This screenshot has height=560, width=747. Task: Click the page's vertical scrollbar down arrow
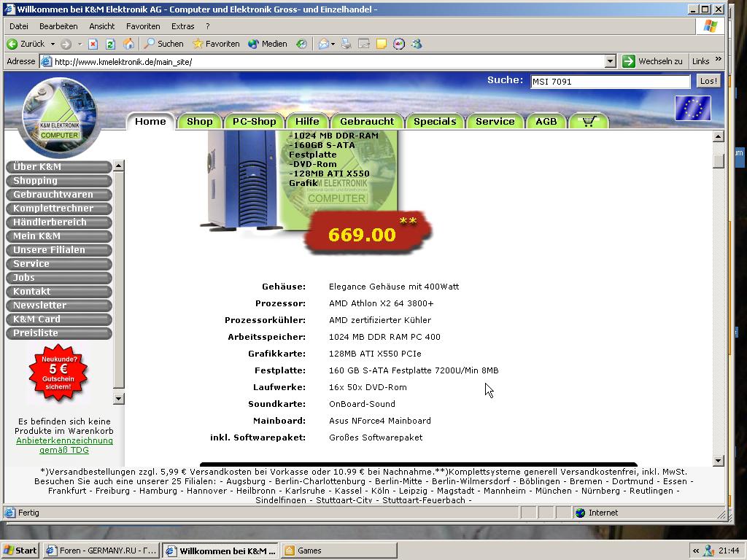pos(718,460)
